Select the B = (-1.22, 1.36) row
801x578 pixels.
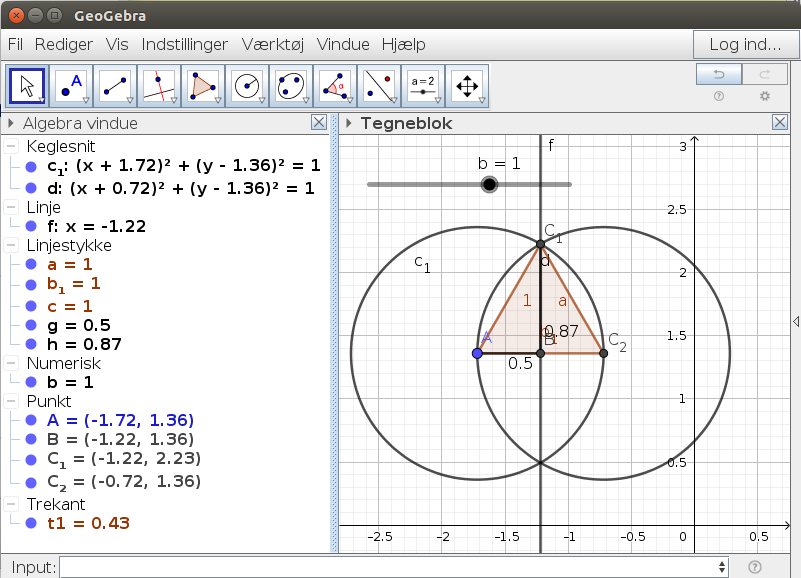coord(121,439)
